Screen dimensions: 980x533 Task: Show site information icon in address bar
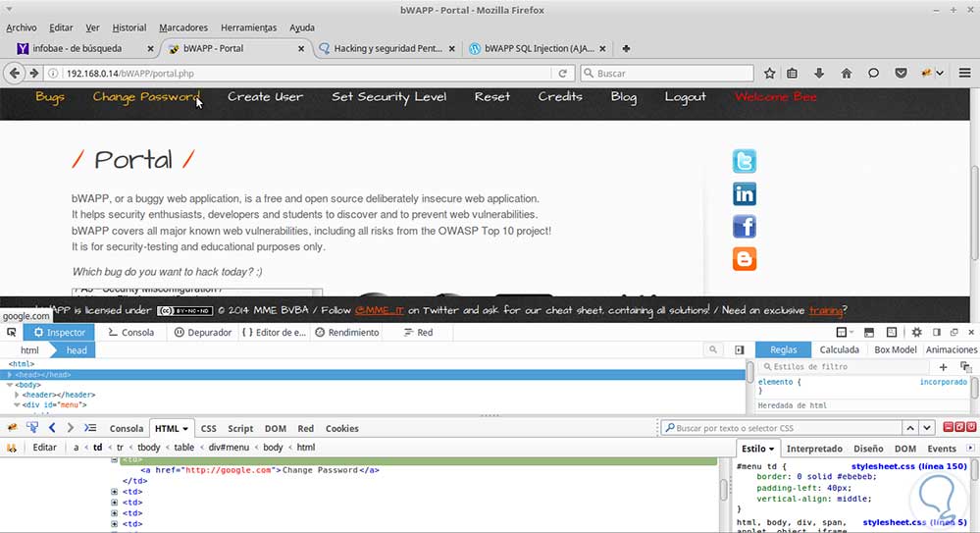(53, 74)
